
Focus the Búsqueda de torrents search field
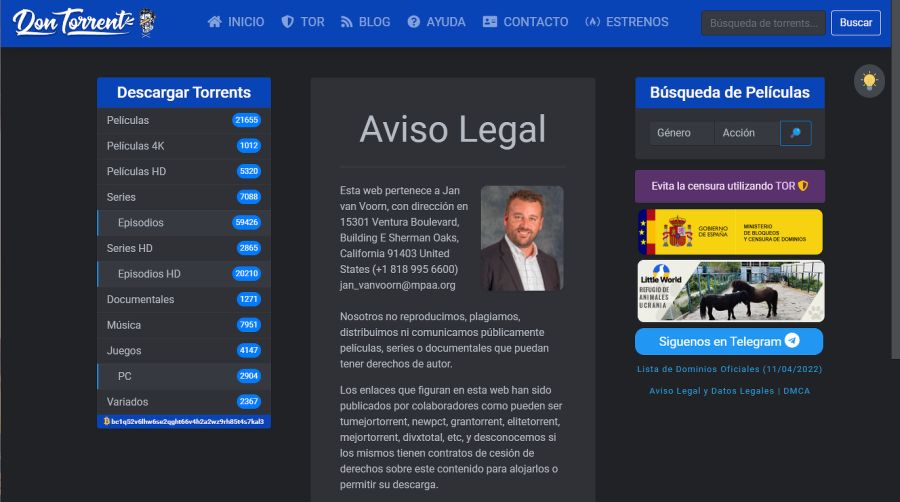pyautogui.click(x=764, y=23)
